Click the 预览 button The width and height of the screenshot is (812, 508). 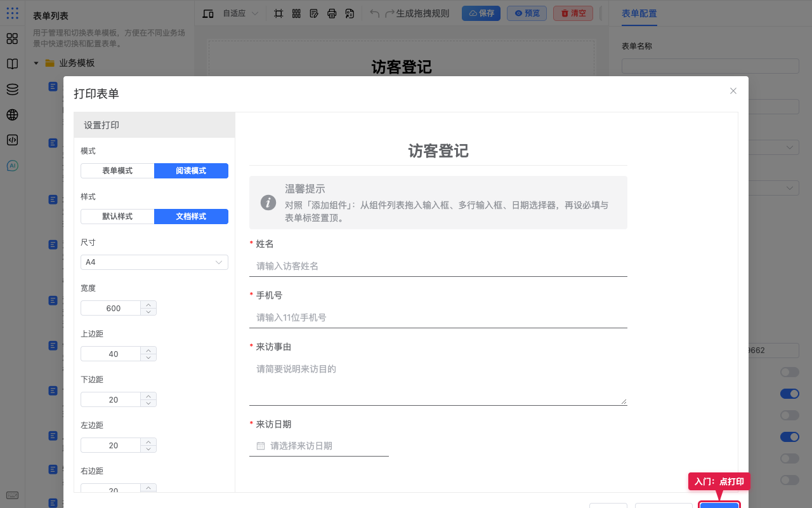point(527,13)
